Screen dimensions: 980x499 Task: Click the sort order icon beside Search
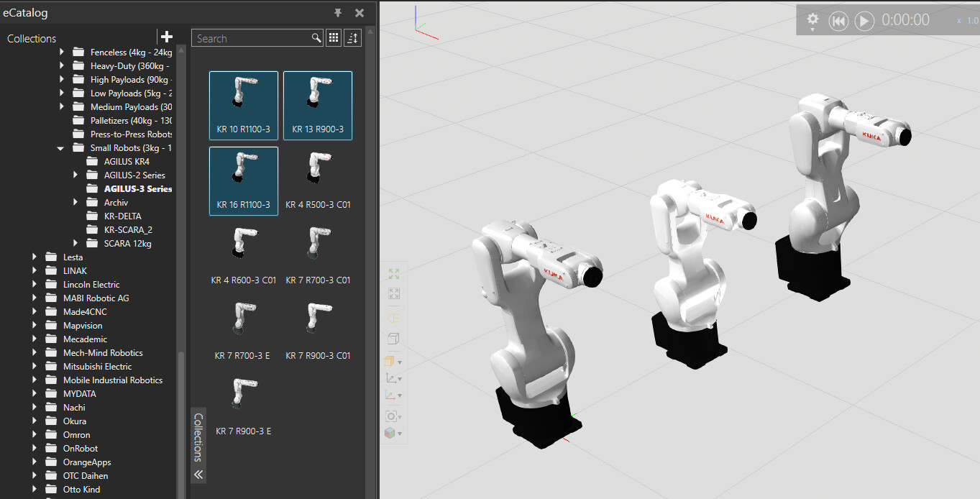[352, 38]
